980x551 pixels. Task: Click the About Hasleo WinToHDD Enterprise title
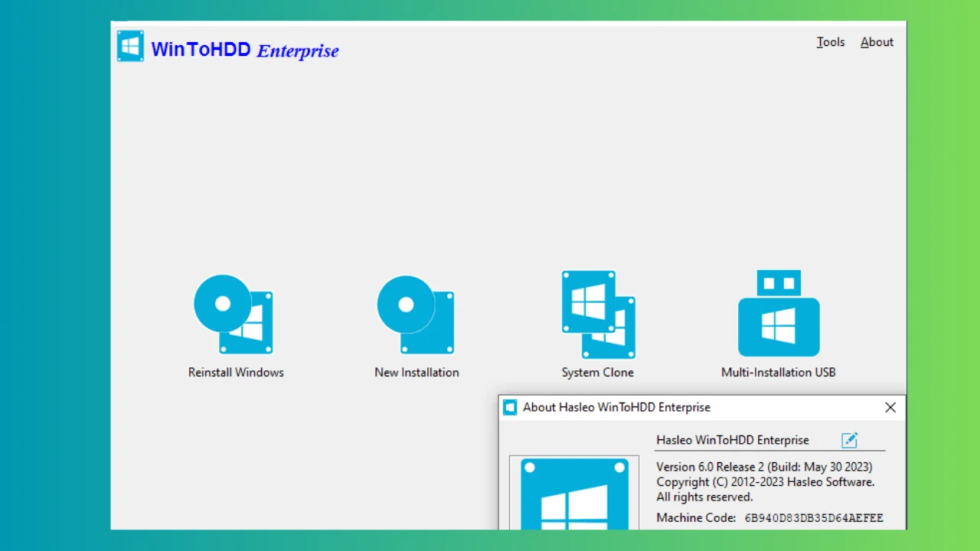click(x=616, y=408)
